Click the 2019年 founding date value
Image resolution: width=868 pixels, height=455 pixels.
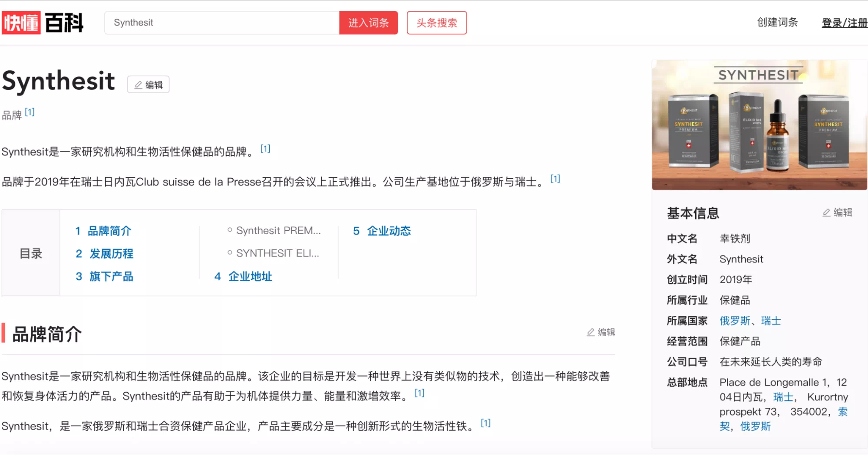736,280
